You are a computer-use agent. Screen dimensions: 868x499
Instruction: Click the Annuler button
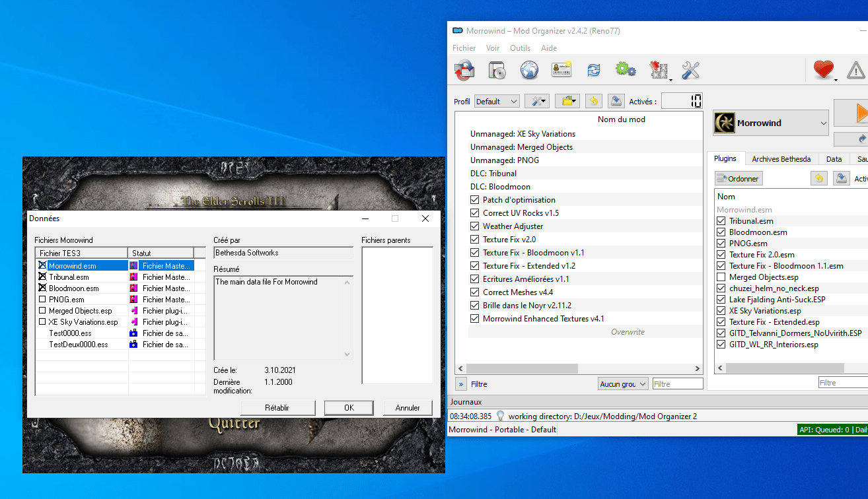pos(408,408)
